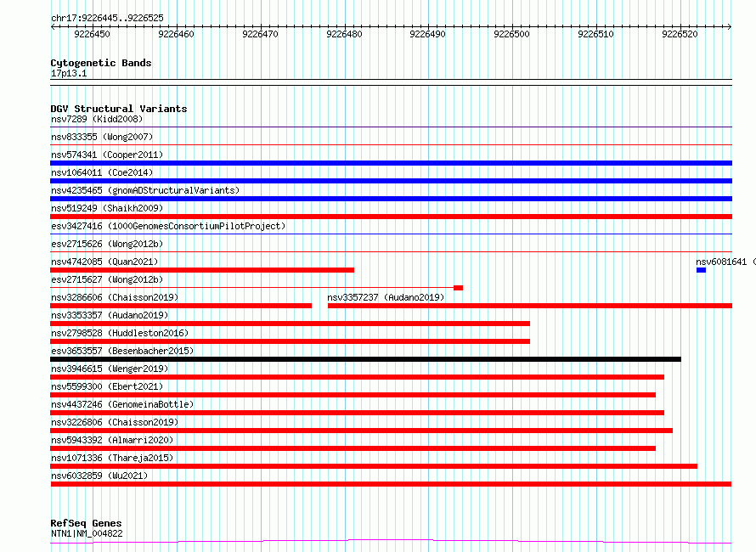Viewport: 756px width, 552px height.
Task: Click the small blue nsv6081641 variant block
Action: [701, 270]
